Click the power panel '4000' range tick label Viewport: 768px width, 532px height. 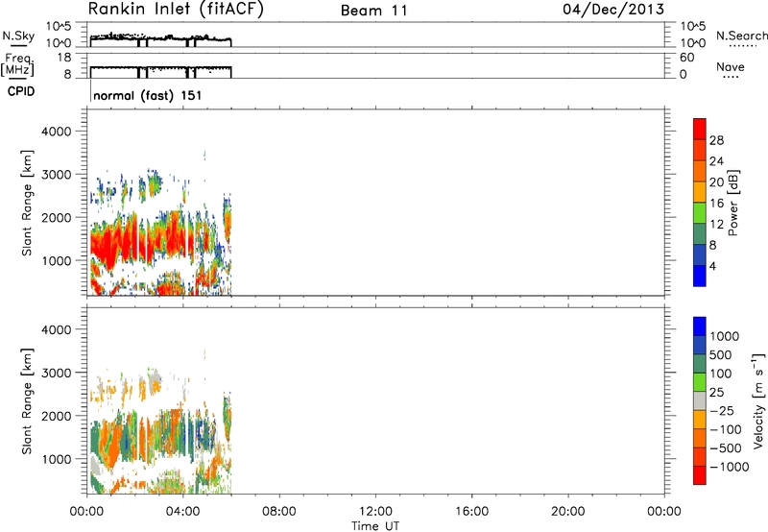(57, 132)
